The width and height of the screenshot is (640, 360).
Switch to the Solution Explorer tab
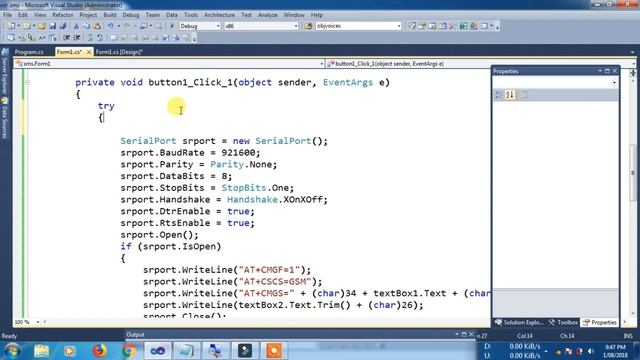(519, 322)
